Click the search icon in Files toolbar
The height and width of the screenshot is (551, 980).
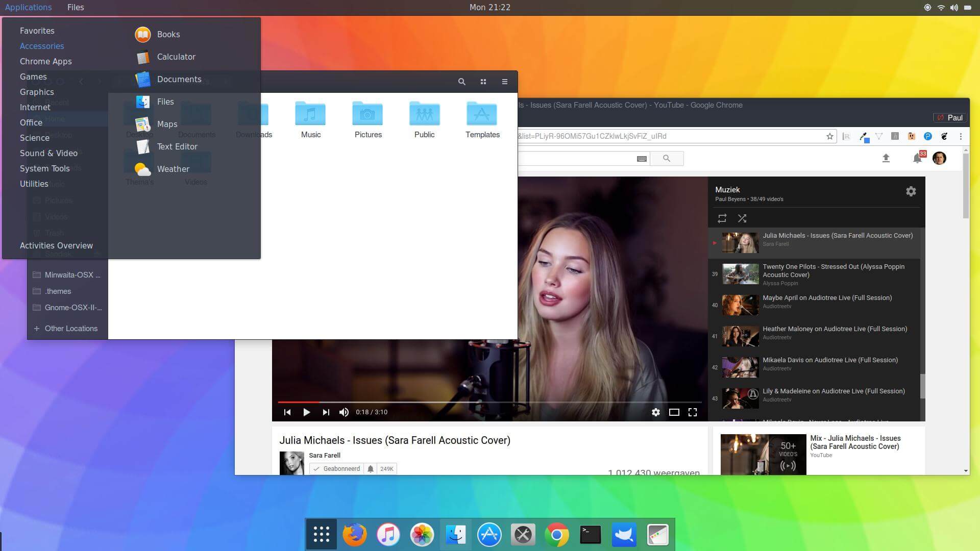[461, 82]
